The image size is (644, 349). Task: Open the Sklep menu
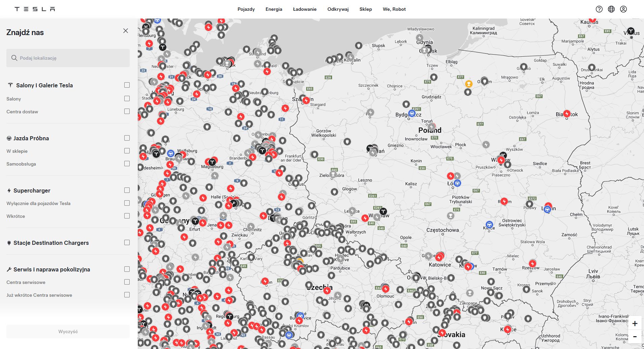365,9
